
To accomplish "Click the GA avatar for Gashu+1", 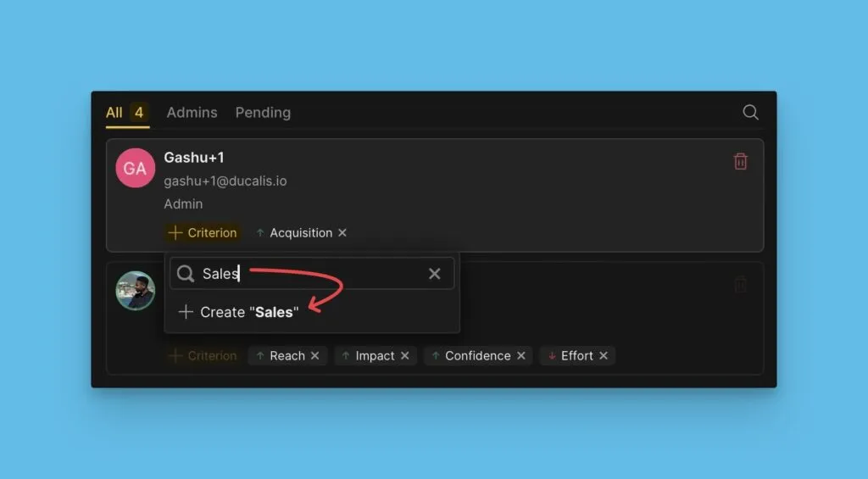I will (135, 168).
